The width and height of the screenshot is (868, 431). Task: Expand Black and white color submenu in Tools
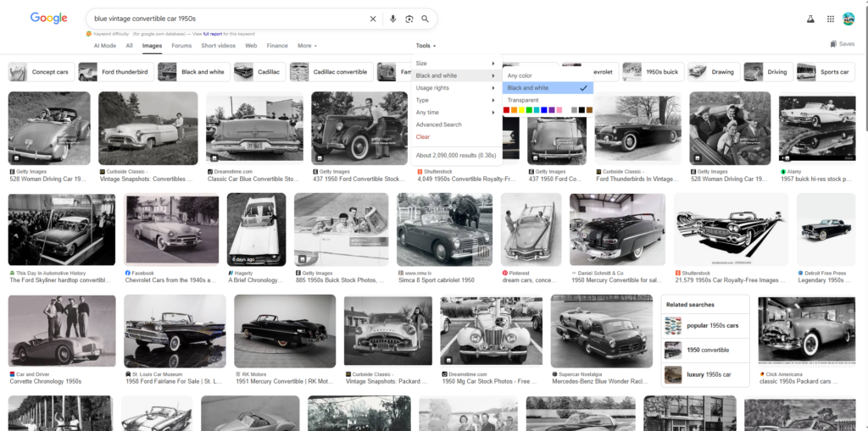coord(456,76)
